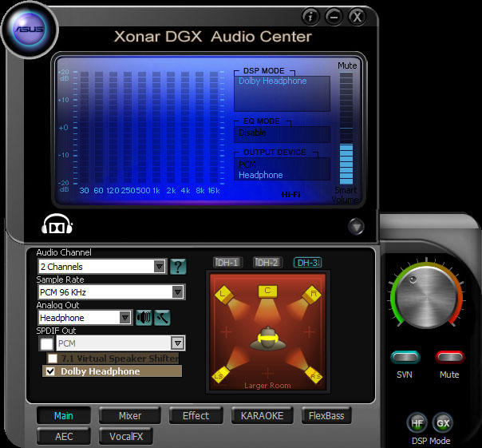Click the master volume knob
The width and height of the screenshot is (482, 448).
point(427,298)
